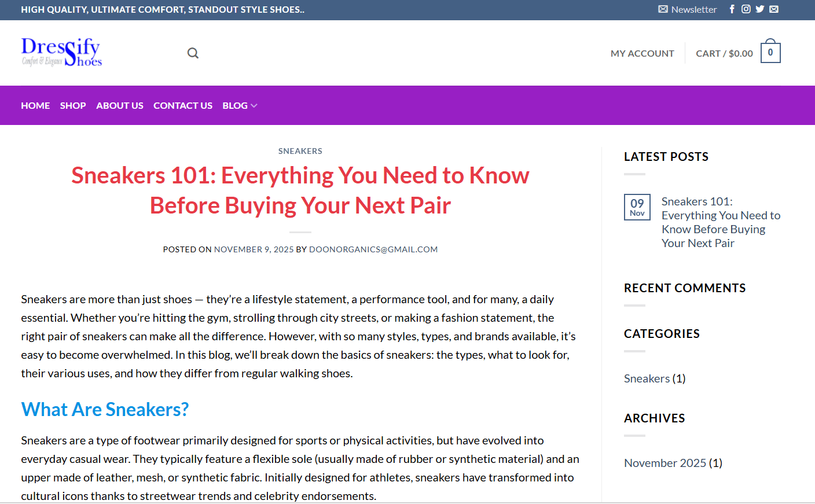815x504 pixels.
Task: Click the 09 Nov date badge
Action: (x=637, y=207)
